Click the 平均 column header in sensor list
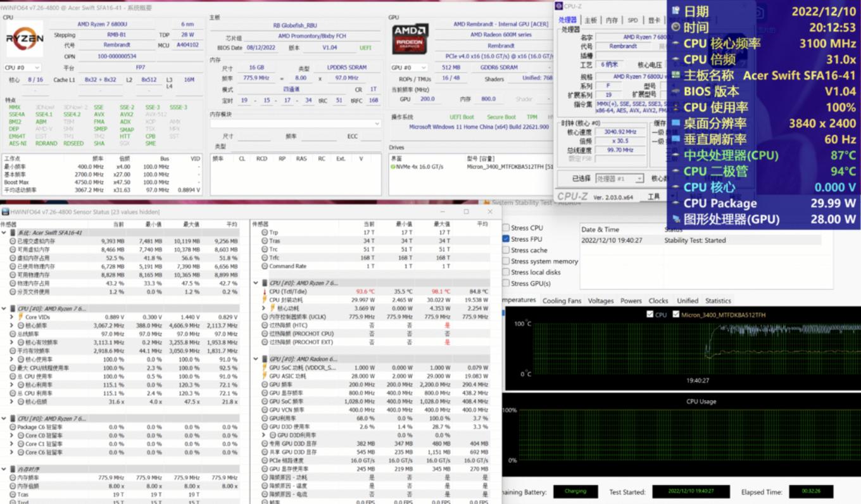The image size is (861, 504). point(231,224)
